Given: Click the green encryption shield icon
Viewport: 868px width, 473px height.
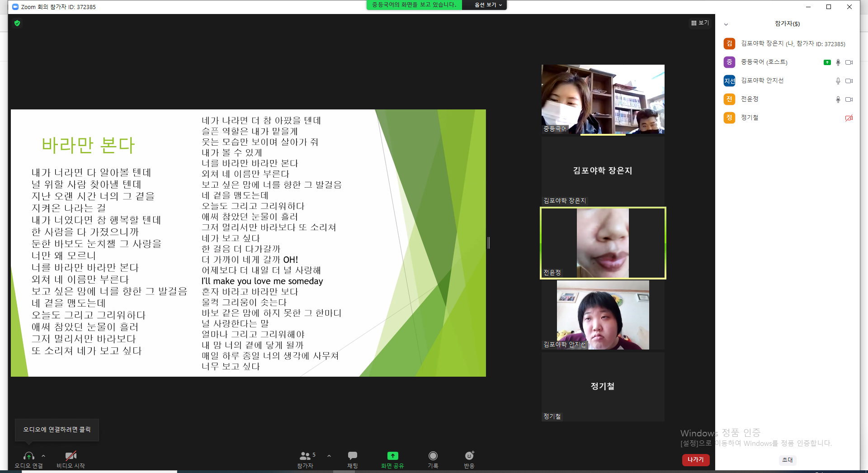Looking at the screenshot, I should pos(17,23).
